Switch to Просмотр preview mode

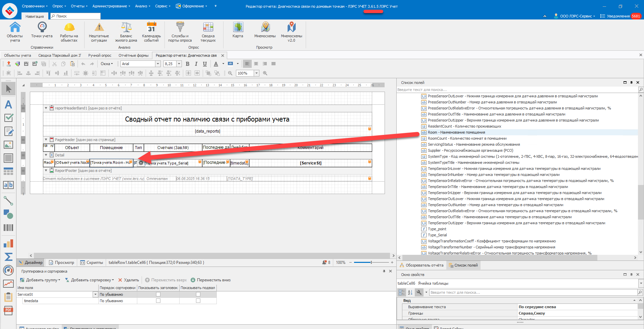pyautogui.click(x=62, y=263)
